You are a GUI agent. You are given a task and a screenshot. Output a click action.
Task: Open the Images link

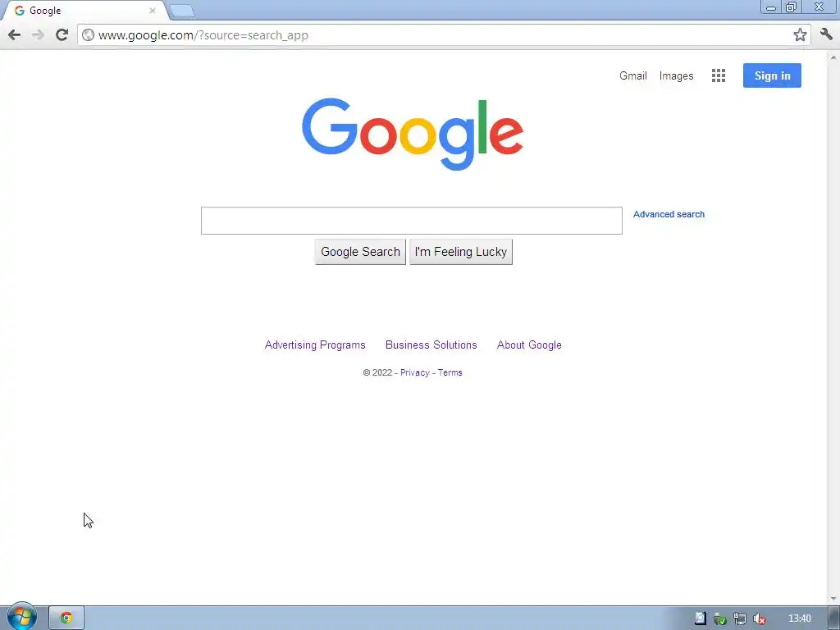676,76
